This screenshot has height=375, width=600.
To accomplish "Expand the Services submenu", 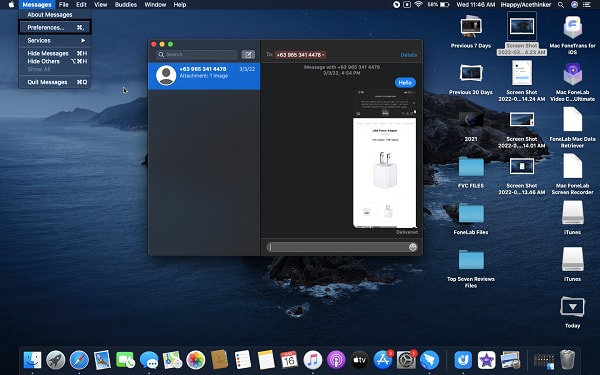I will pyautogui.click(x=55, y=40).
